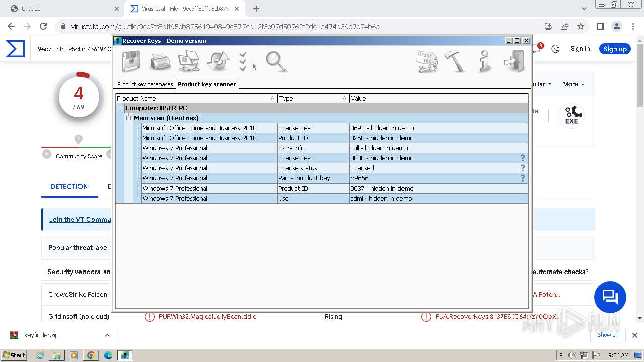
Task: Click the browser bookmark star icon
Action: click(x=581, y=26)
